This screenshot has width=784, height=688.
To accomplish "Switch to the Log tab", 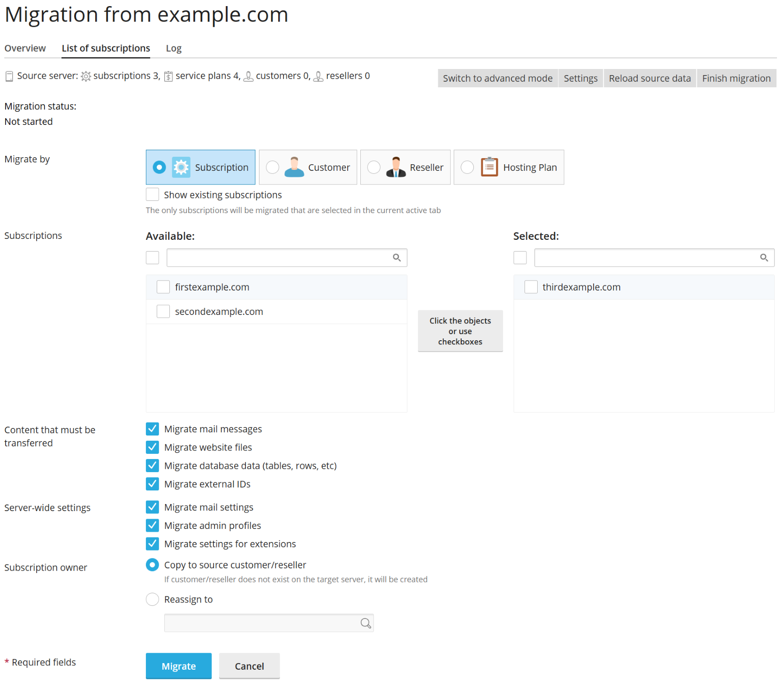I will point(174,48).
